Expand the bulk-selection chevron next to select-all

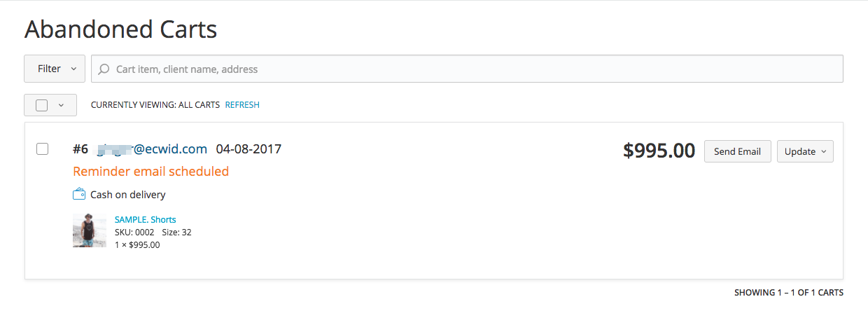(61, 105)
